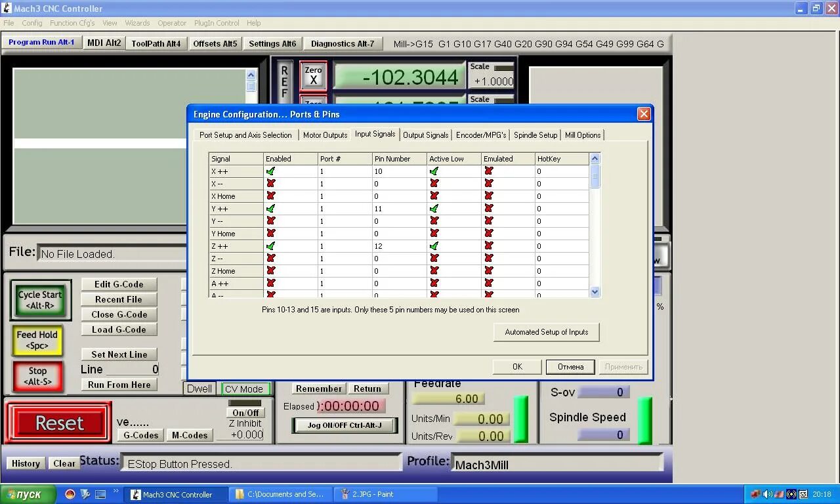Toggle Emulated mark for Z Home row
The width and height of the screenshot is (840, 504).
click(488, 271)
